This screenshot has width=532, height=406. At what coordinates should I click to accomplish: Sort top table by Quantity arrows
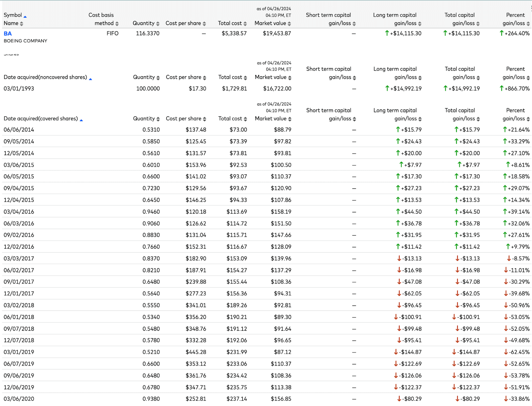[x=158, y=24]
